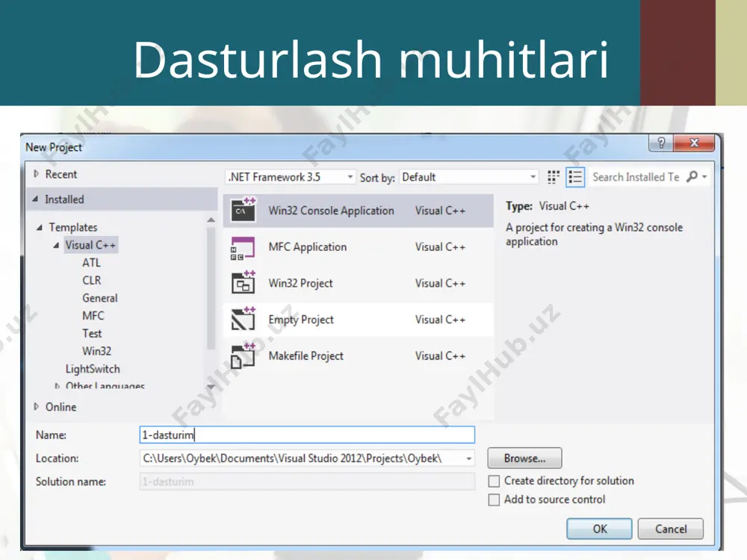Open the Location path dropdown arrow

(x=469, y=458)
